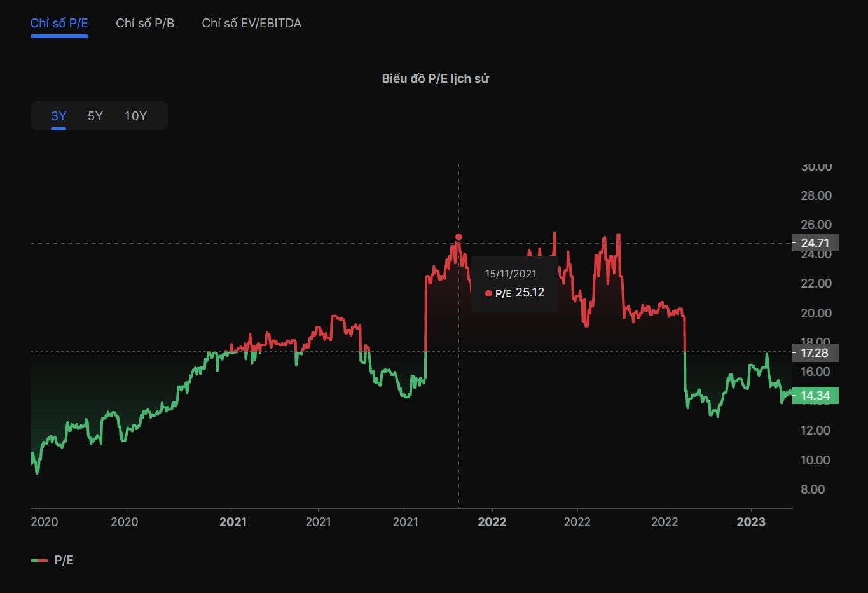Select the 10Y time range
Screen dimensions: 868x593
[135, 116]
